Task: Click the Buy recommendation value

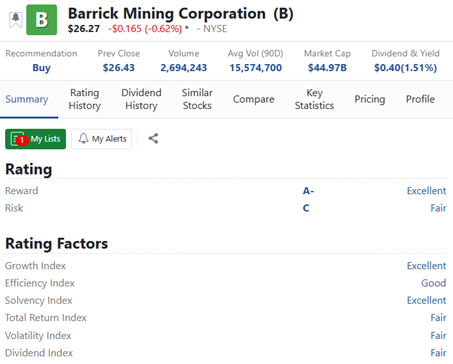Action: (41, 68)
